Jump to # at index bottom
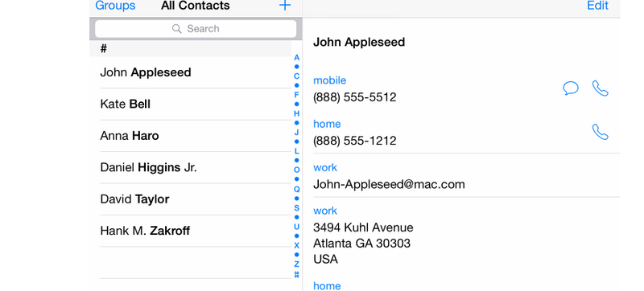 click(296, 275)
